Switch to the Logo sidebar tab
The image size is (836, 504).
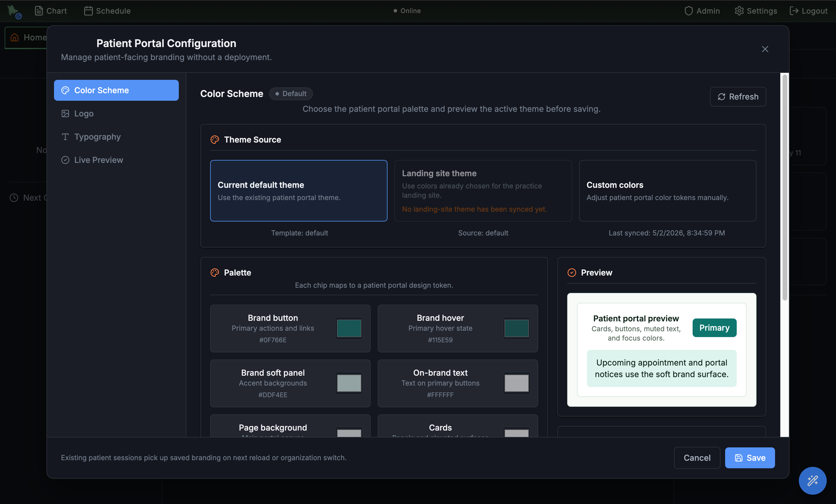point(116,113)
